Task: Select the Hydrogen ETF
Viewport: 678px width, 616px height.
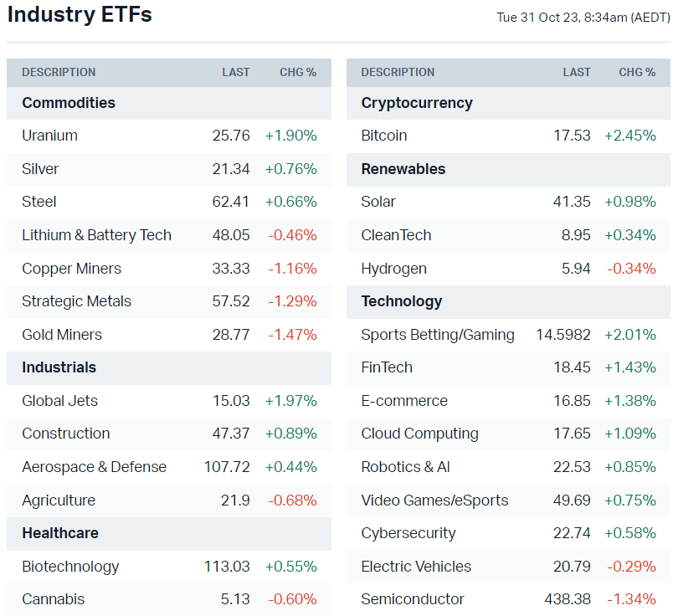Action: (393, 269)
